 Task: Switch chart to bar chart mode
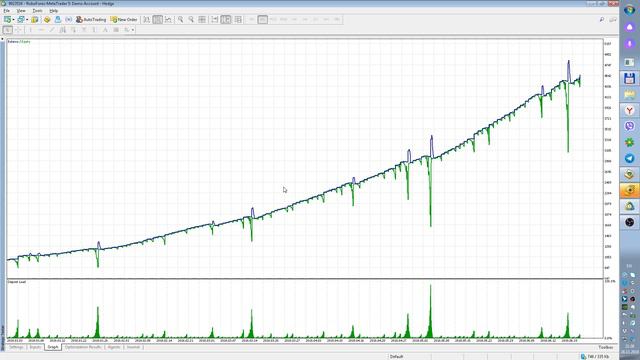[x=147, y=20]
